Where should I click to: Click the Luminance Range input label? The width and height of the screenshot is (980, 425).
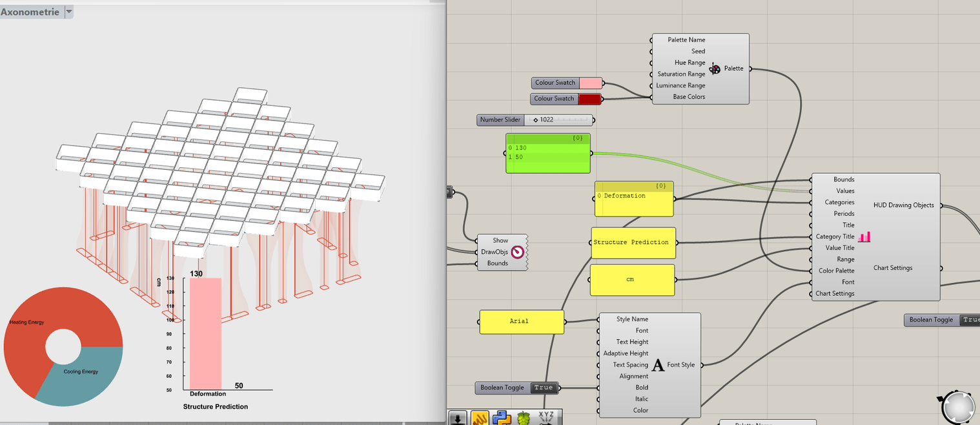[680, 85]
